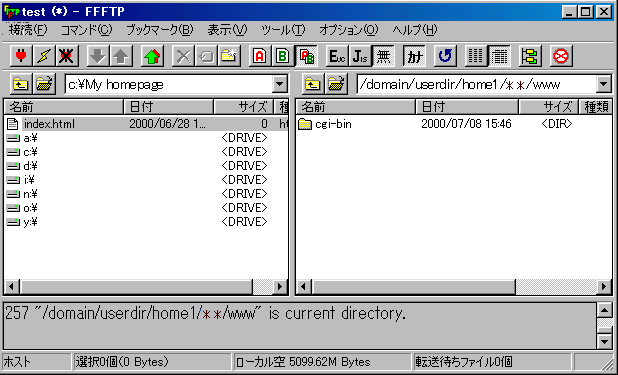Click the red X Disconnect icon
The image size is (618, 375).
coord(67,56)
